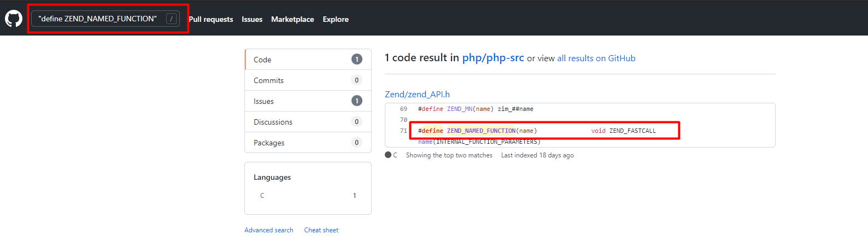Open the php/php-src repository link
The height and width of the screenshot is (246, 868).
point(493,58)
